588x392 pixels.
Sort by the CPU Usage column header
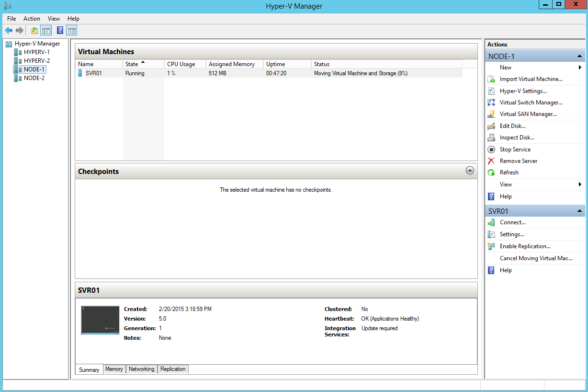(x=185, y=64)
